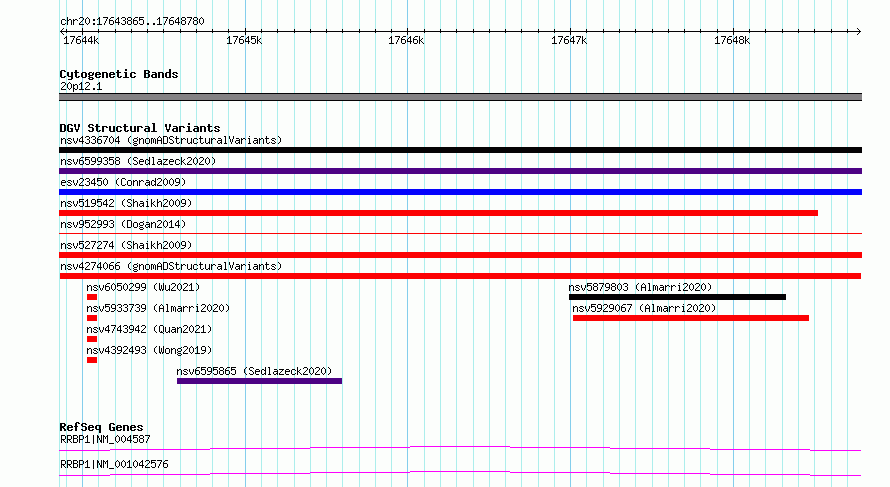The width and height of the screenshot is (890, 487).
Task: Open the nsv6599358 (Sedlazeck2020) label
Action: 138,161
